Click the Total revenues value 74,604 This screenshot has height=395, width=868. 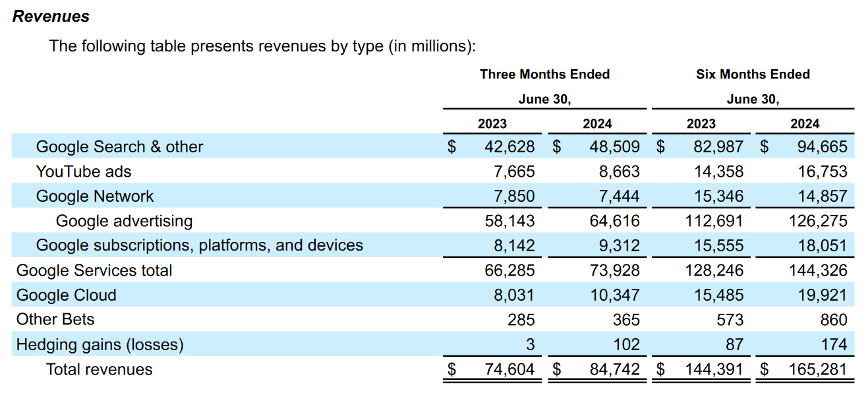click(x=510, y=369)
